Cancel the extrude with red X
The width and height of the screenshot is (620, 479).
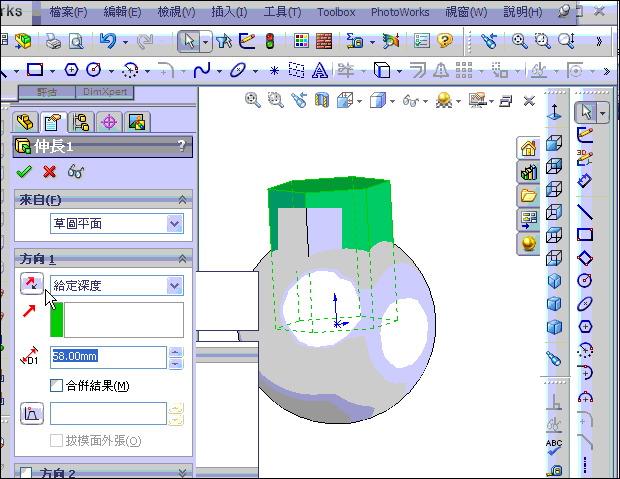click(49, 172)
